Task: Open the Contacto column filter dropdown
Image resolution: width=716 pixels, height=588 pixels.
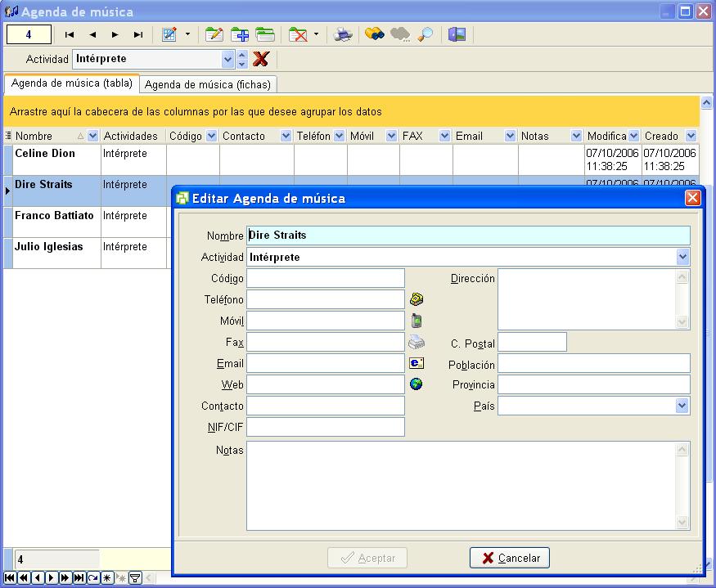Action: [286, 136]
